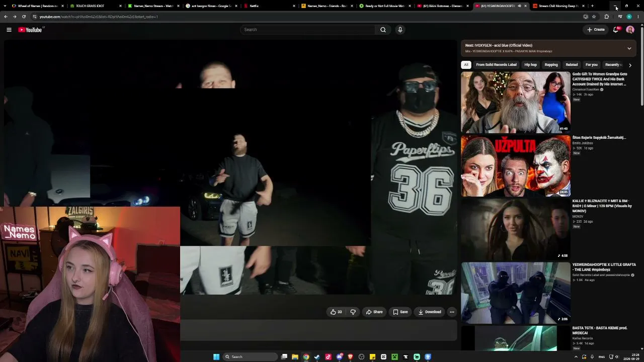Image resolution: width=644 pixels, height=362 pixels.
Task: Open YouTube notifications bell
Action: 615,30
